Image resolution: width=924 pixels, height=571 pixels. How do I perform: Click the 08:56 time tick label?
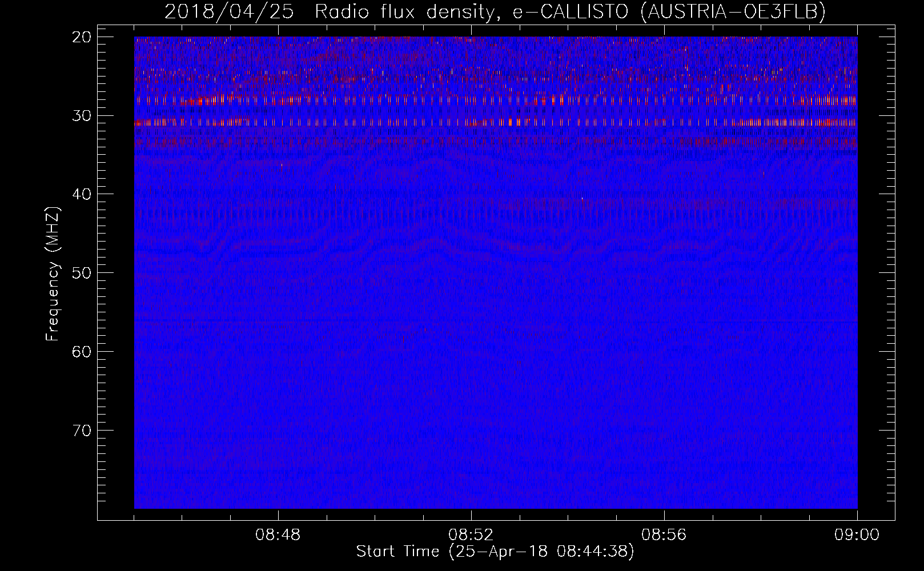664,535
